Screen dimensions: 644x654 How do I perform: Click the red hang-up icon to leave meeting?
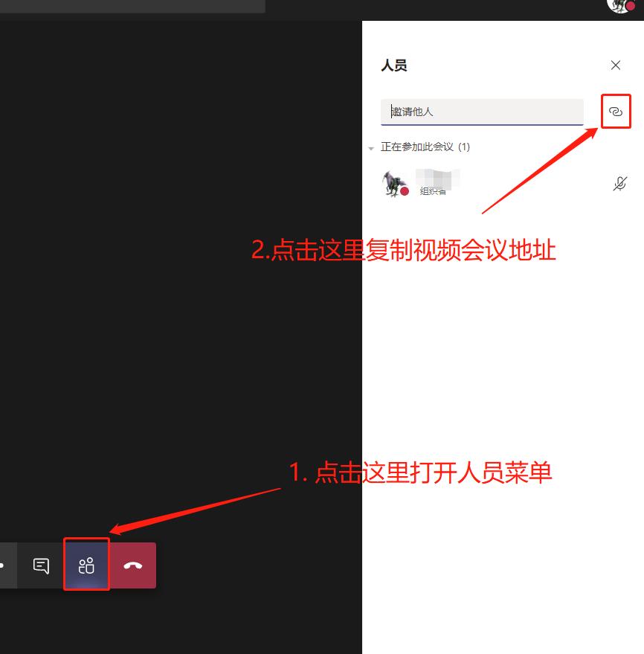click(132, 565)
